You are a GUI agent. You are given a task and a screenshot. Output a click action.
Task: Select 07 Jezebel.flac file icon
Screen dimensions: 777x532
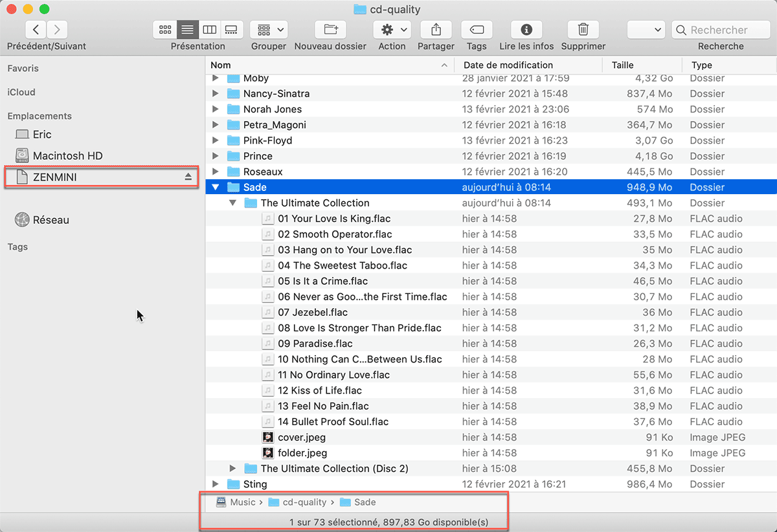point(268,312)
